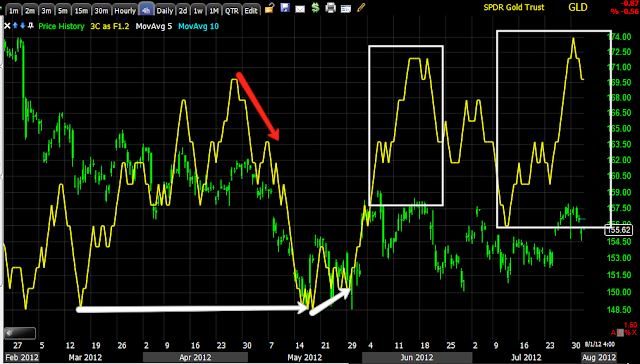
Task: Switch to the 1m timeframe tab
Action: [x=14, y=11]
